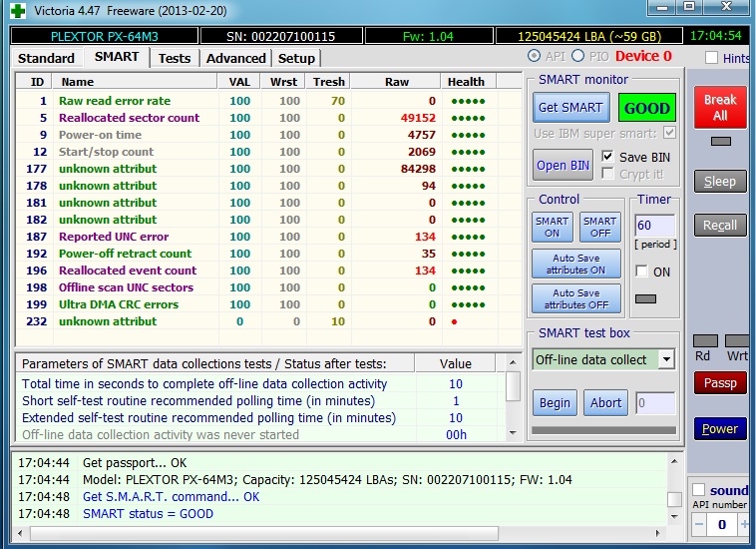Open the Tests tab
The height and width of the screenshot is (549, 756).
175,58
